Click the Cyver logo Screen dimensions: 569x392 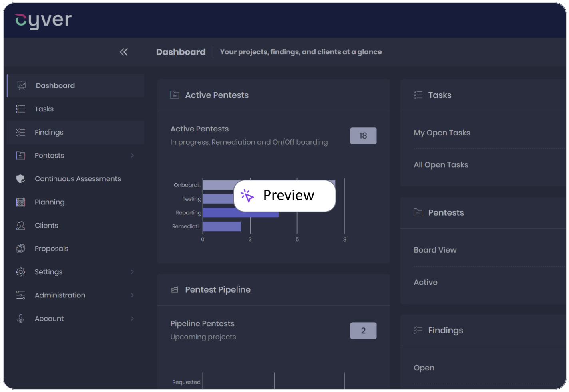43,21
